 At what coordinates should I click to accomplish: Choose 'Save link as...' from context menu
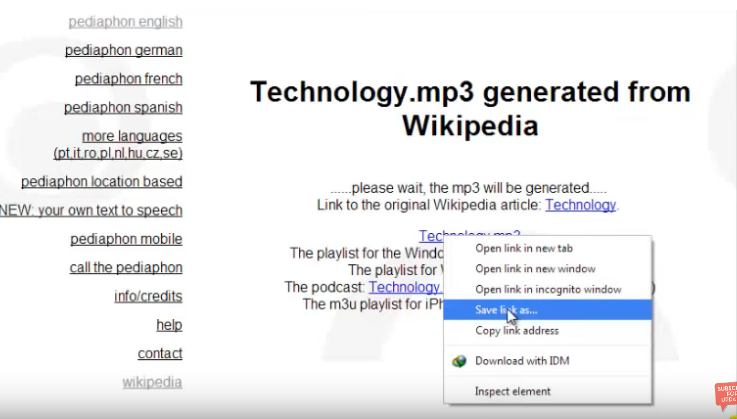tap(505, 310)
